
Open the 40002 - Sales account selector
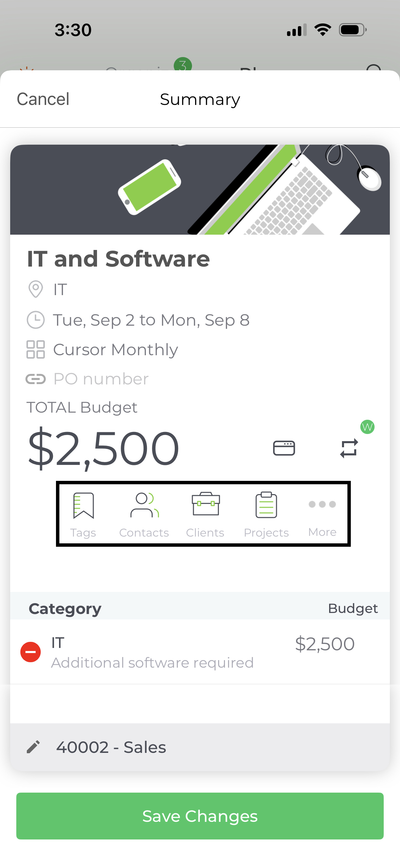click(x=200, y=747)
